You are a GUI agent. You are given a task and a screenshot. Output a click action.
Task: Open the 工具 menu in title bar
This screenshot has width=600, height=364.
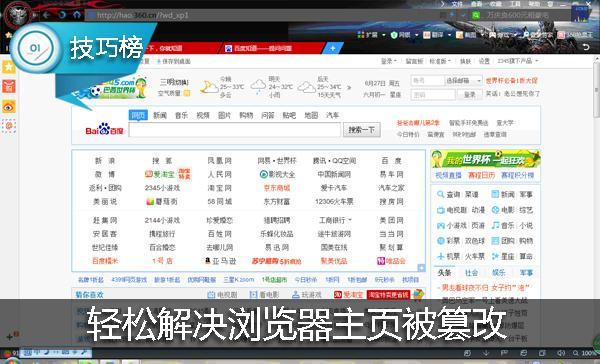(515, 4)
